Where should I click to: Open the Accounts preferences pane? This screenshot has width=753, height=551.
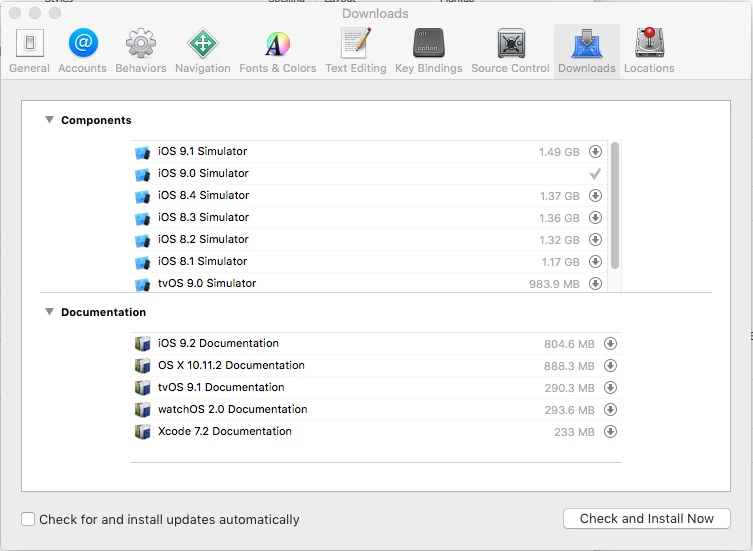pyautogui.click(x=83, y=51)
